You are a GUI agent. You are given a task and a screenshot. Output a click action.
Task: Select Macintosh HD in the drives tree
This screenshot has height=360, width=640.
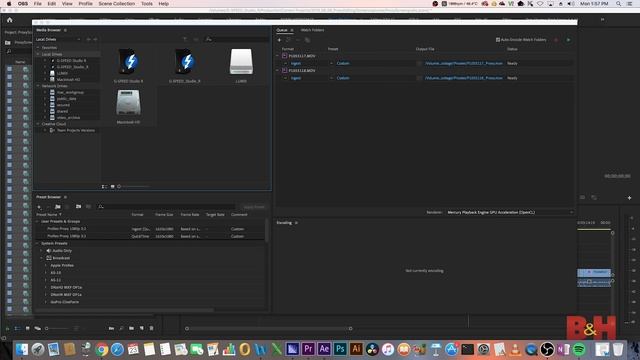click(x=68, y=80)
